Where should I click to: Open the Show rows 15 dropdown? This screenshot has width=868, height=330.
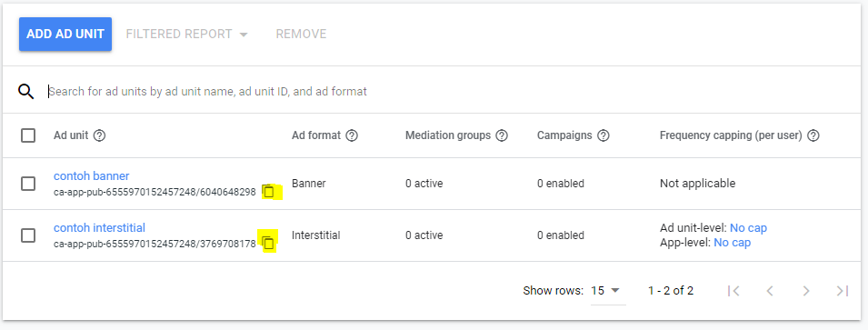[x=607, y=291]
